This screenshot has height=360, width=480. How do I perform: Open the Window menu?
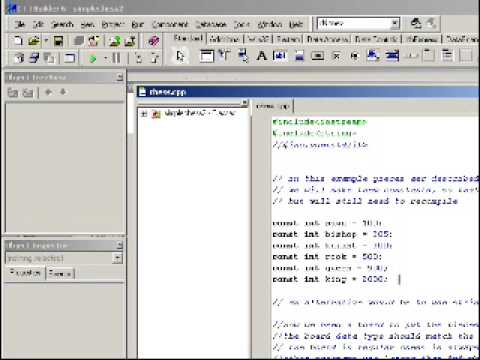270,24
